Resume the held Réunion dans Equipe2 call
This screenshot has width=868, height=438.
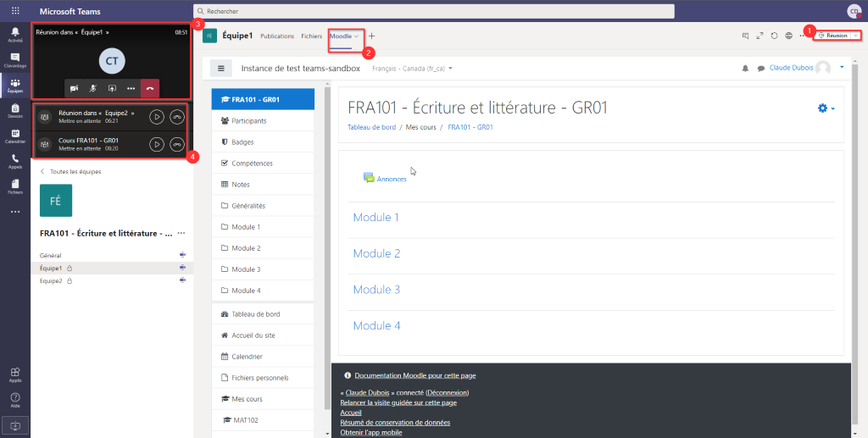pos(157,117)
